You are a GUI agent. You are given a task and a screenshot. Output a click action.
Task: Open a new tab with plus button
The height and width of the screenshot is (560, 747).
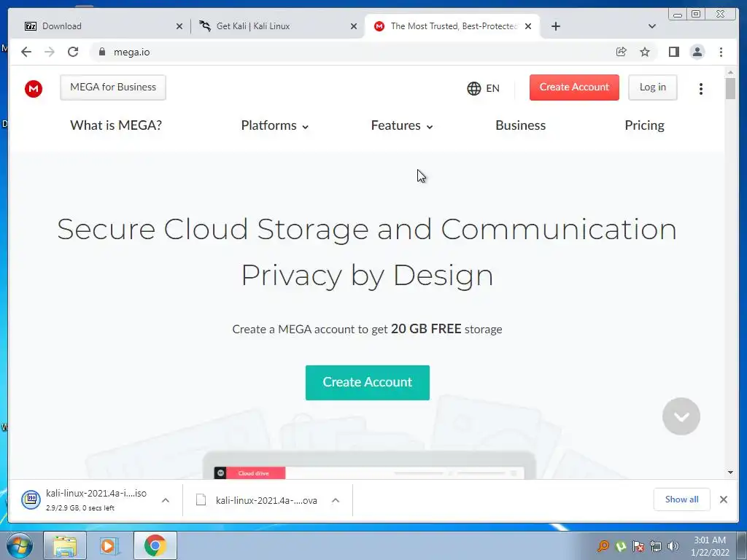tap(555, 26)
